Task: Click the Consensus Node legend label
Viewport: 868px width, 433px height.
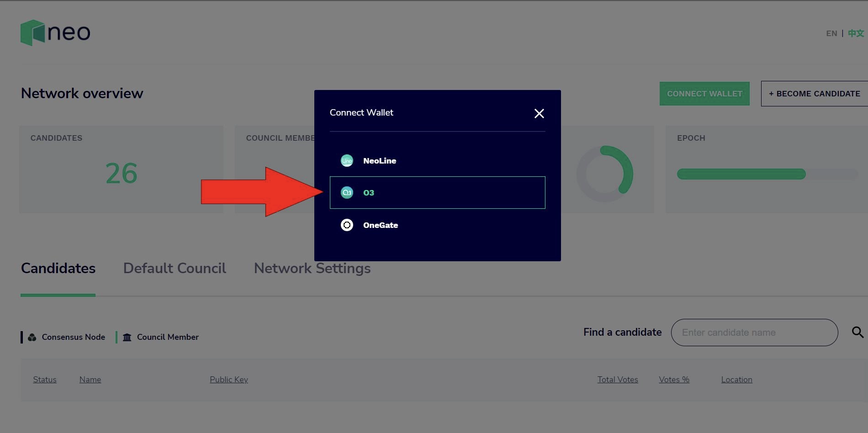Action: (74, 337)
